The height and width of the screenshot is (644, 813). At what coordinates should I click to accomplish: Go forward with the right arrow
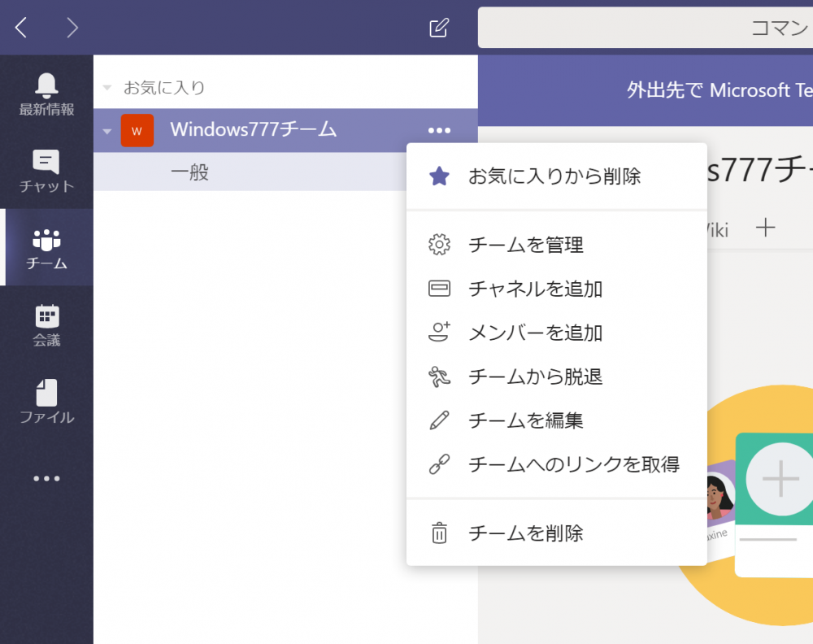(72, 28)
